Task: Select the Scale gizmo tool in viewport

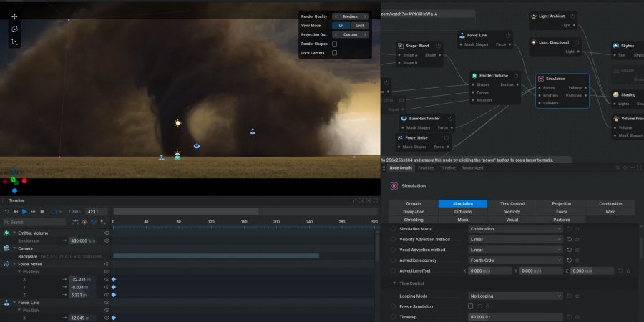Action: (15, 42)
